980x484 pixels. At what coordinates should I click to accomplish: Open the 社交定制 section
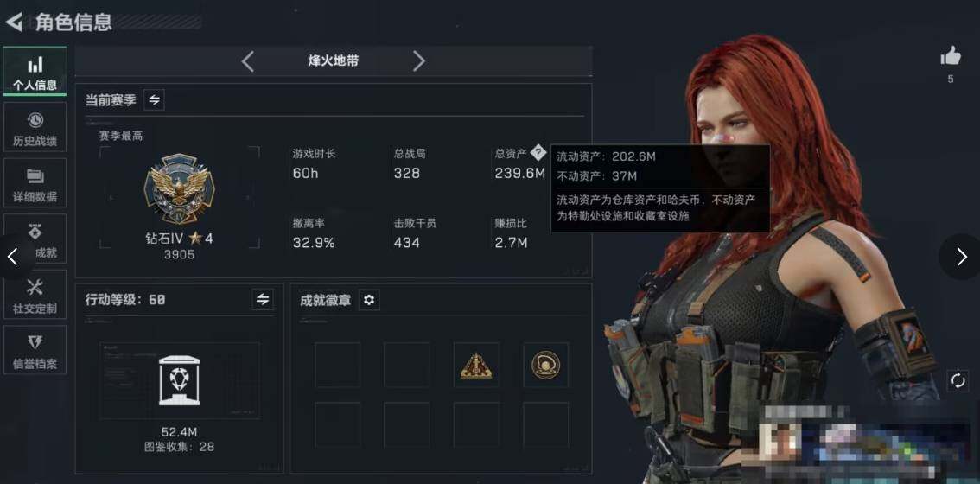35,295
